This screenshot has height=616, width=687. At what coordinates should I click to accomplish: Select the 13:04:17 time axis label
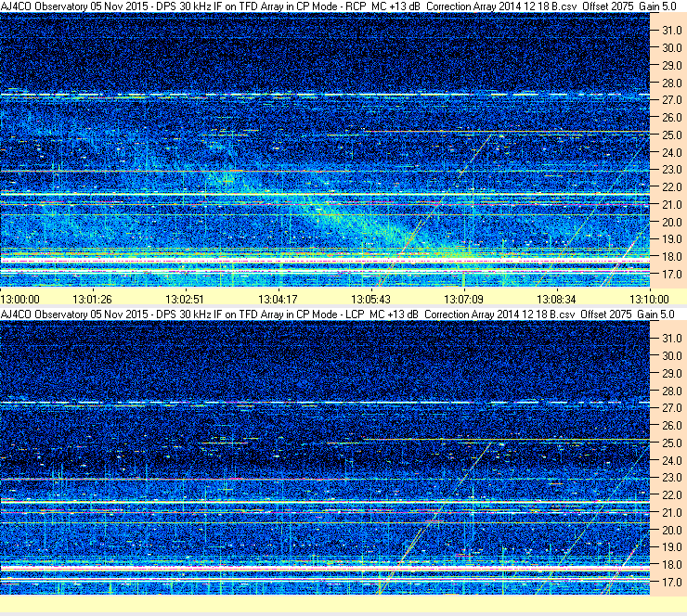coord(278,300)
